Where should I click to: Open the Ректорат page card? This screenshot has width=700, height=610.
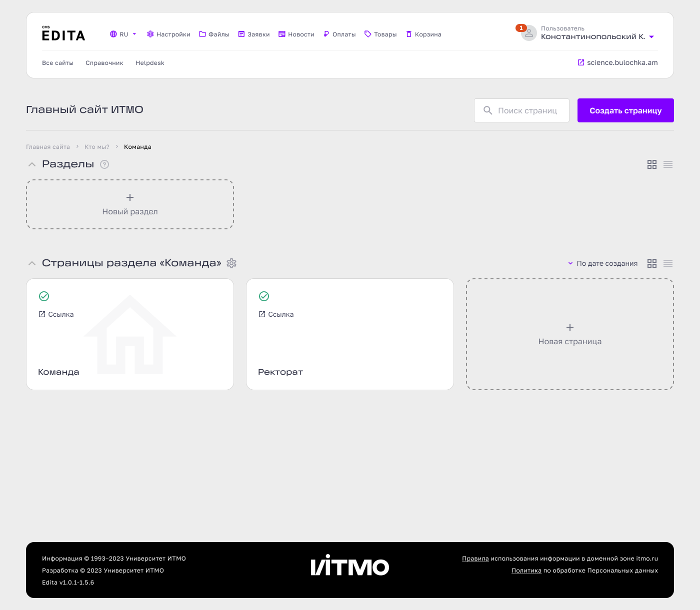(350, 334)
